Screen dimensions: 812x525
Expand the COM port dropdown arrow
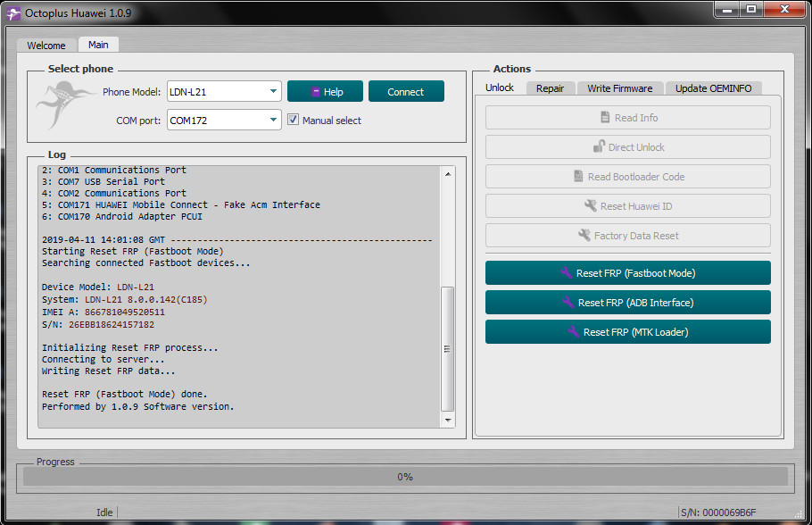[x=273, y=120]
